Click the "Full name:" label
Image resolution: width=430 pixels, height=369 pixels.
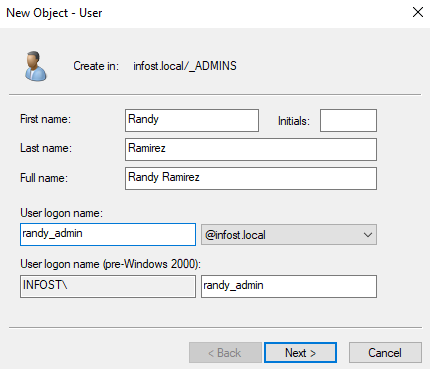pos(44,178)
